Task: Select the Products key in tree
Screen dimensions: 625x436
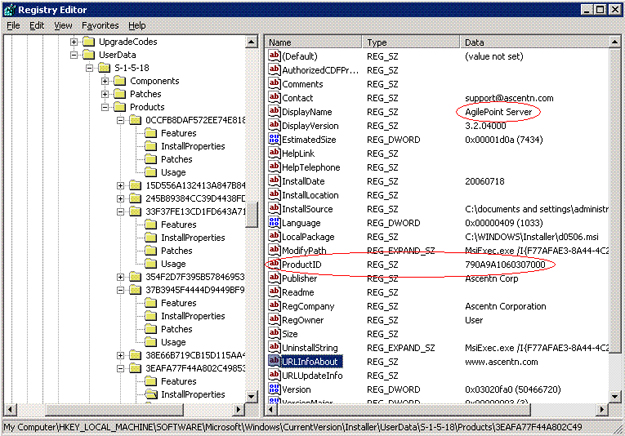Action: click(x=147, y=107)
